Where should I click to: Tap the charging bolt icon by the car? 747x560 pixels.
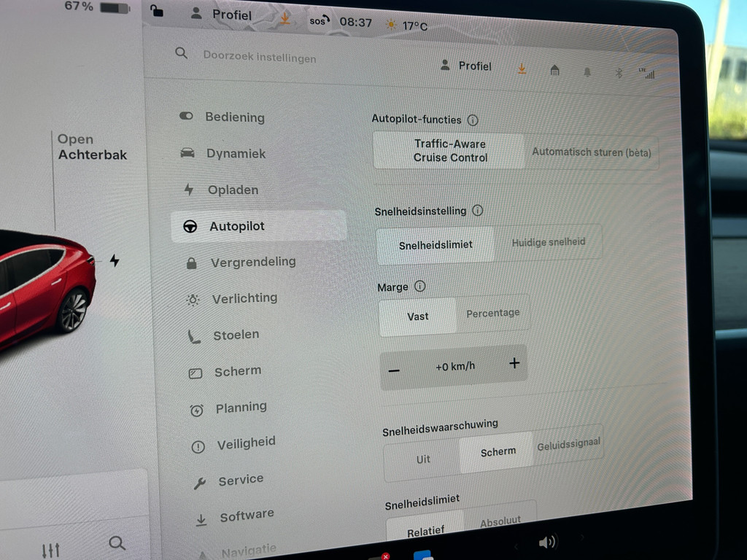pos(115,260)
